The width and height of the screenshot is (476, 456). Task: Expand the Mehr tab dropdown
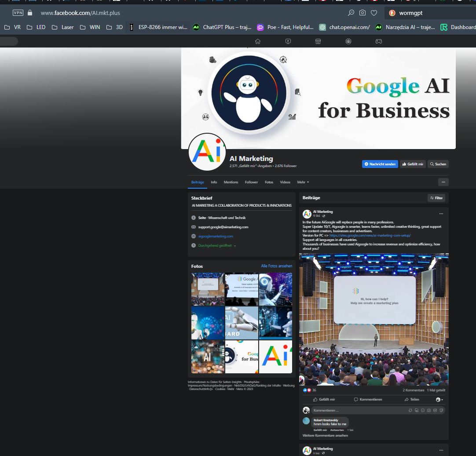303,182
